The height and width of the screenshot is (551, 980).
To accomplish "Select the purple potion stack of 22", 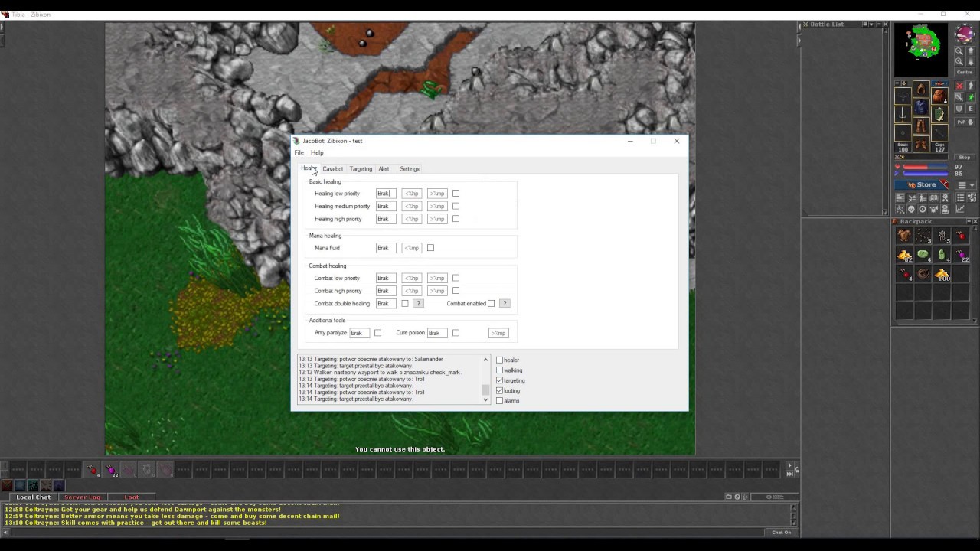I will tap(960, 255).
